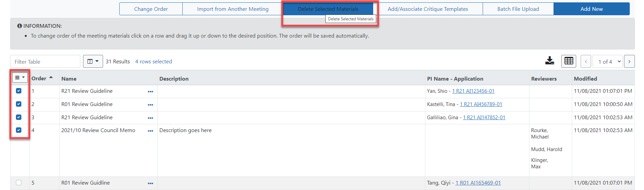The height and width of the screenshot is (190, 644).
Task: Open application link 1 R21 AI147852-01
Action: pyautogui.click(x=484, y=118)
